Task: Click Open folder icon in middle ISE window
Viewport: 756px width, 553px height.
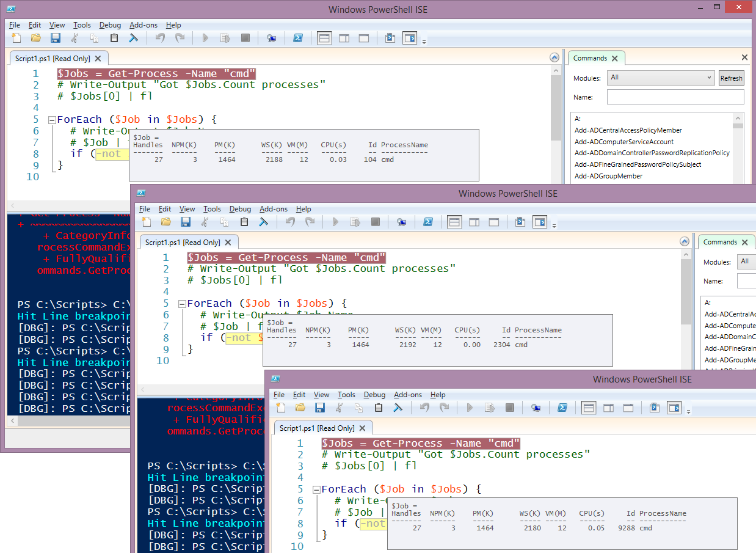Action: (x=166, y=222)
